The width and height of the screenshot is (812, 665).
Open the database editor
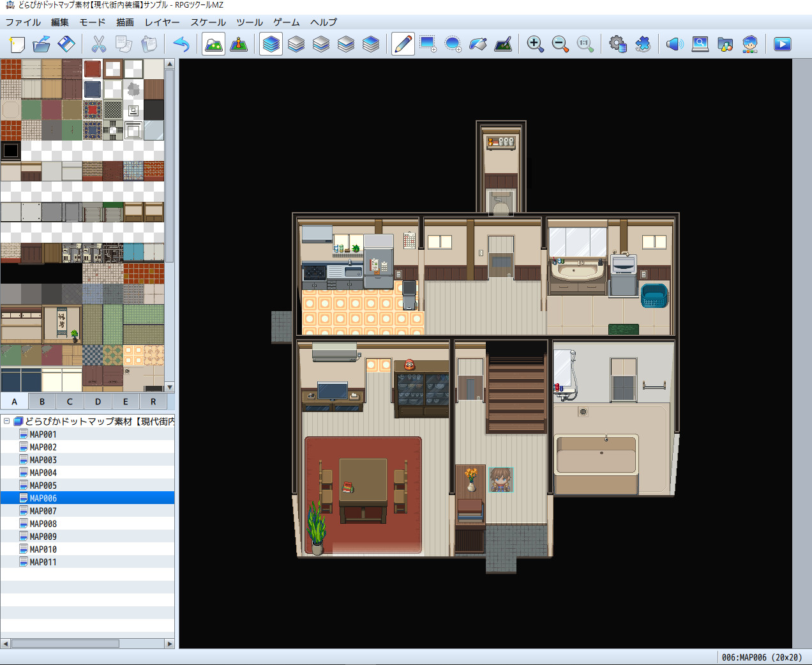point(617,43)
